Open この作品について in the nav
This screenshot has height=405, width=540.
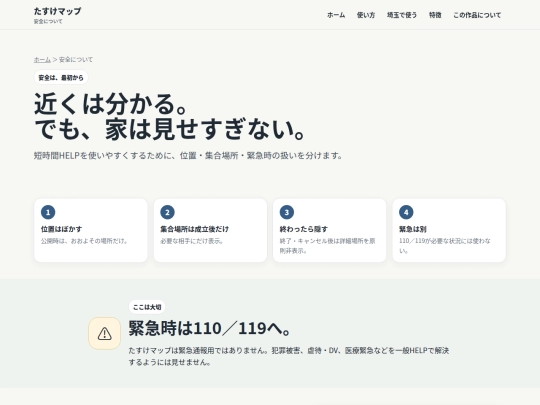click(x=477, y=15)
